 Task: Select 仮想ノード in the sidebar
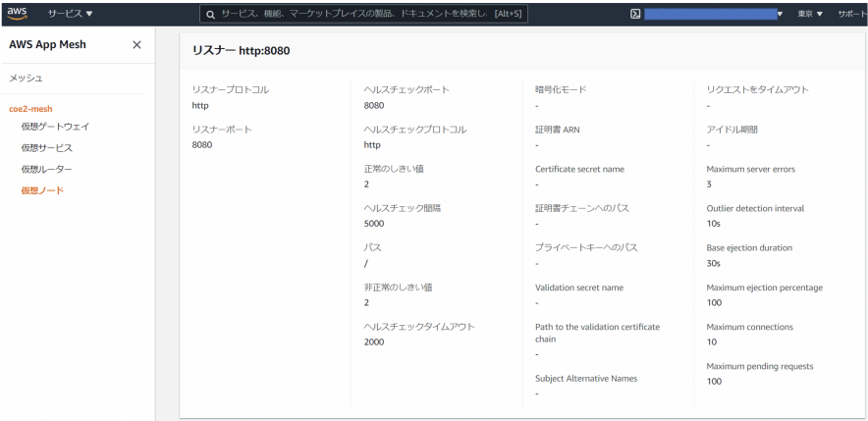pos(42,189)
